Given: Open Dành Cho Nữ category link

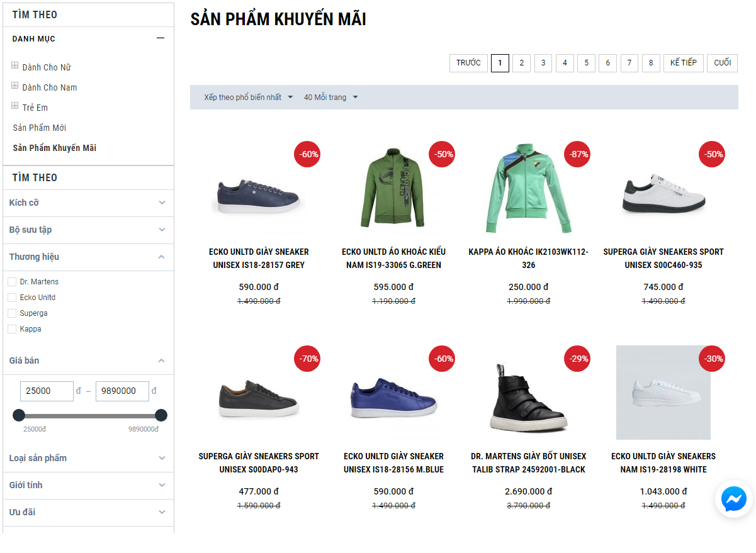Looking at the screenshot, I should pos(47,67).
